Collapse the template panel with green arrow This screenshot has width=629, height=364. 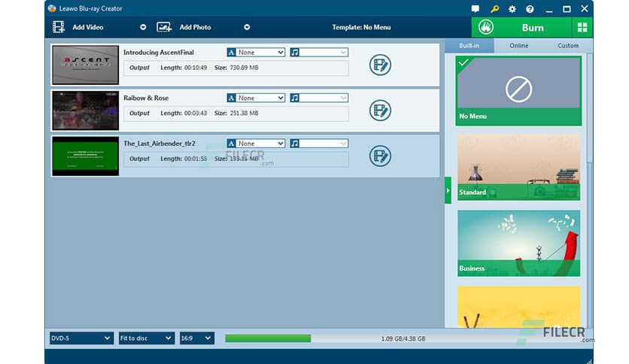tap(448, 190)
